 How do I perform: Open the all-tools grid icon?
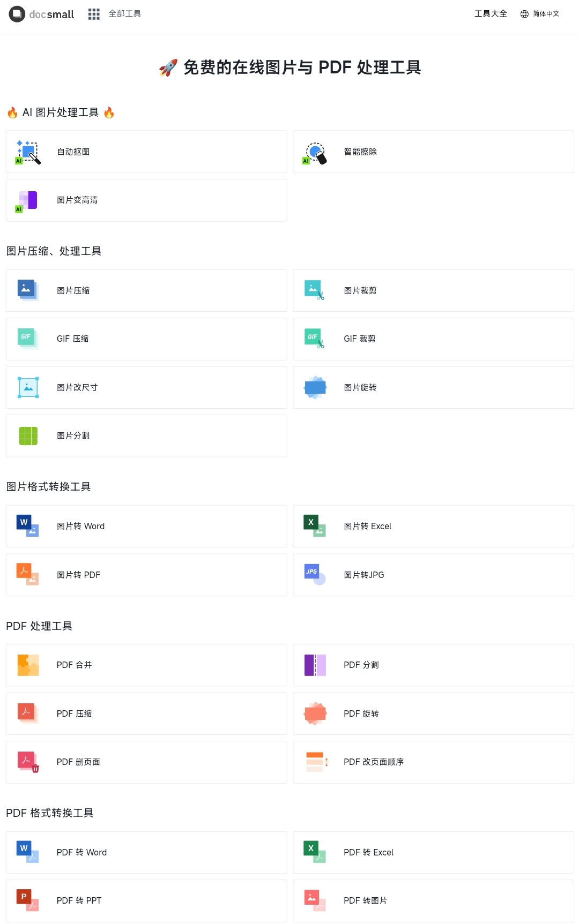coord(94,14)
